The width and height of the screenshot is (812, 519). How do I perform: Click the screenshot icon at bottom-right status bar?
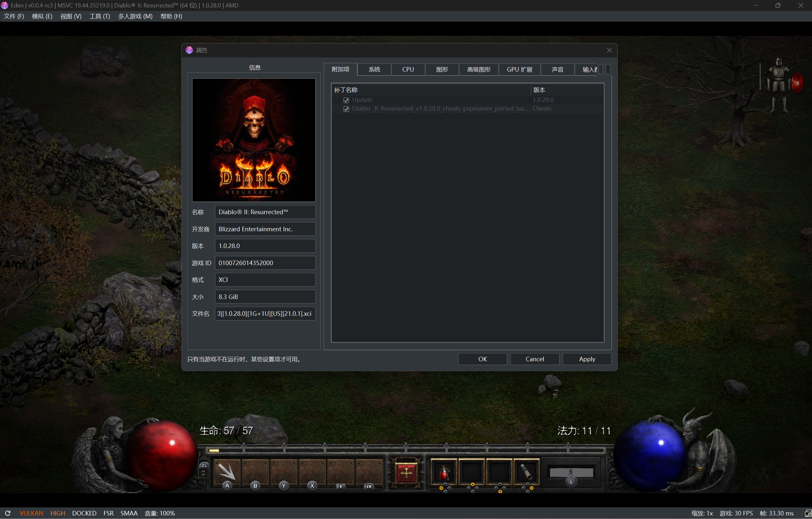coord(808,513)
